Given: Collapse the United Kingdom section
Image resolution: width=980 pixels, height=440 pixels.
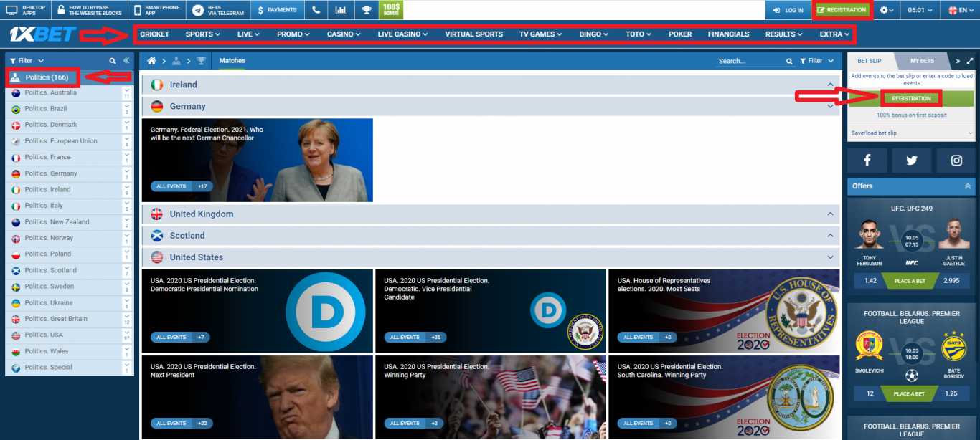Looking at the screenshot, I should 831,214.
